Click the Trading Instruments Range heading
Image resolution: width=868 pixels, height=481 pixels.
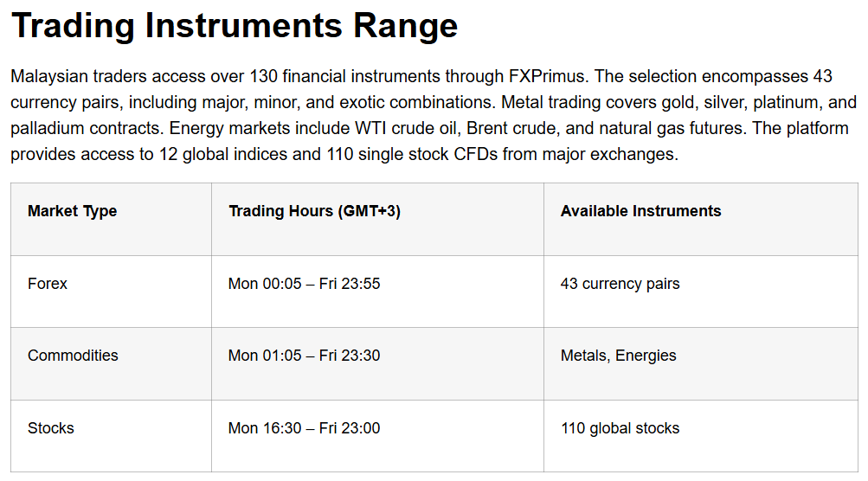point(235,27)
